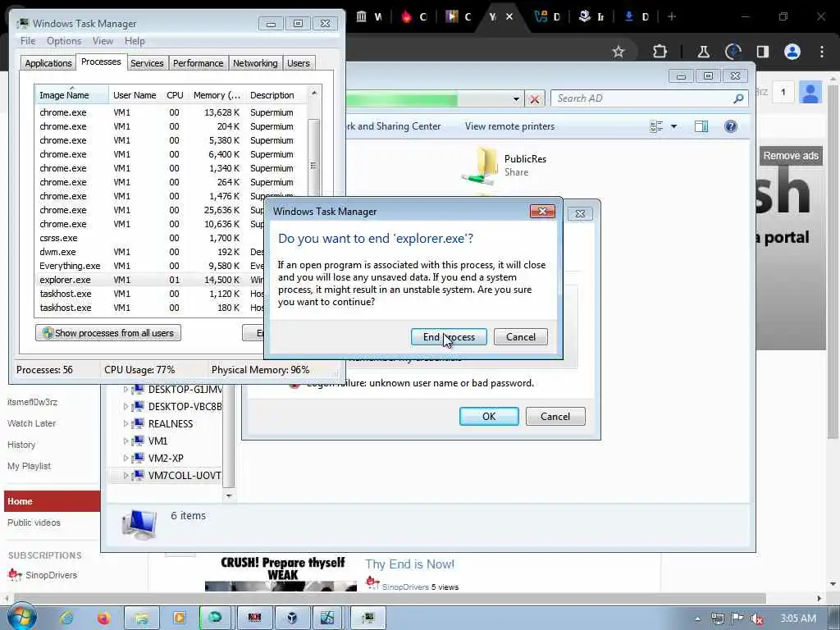
Task: Switch to the Applications tab
Action: [48, 63]
